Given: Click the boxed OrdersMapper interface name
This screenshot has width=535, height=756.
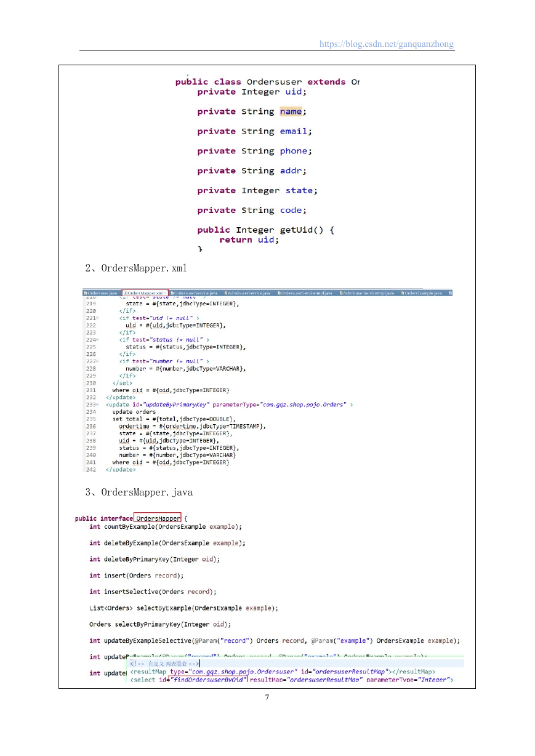Looking at the screenshot, I should coord(158,518).
